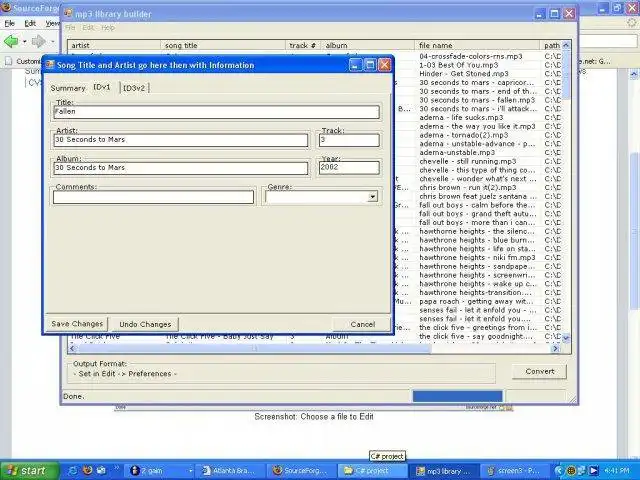Screen dimensions: 640x480
Task: Click the Save Changes button
Action: point(77,324)
